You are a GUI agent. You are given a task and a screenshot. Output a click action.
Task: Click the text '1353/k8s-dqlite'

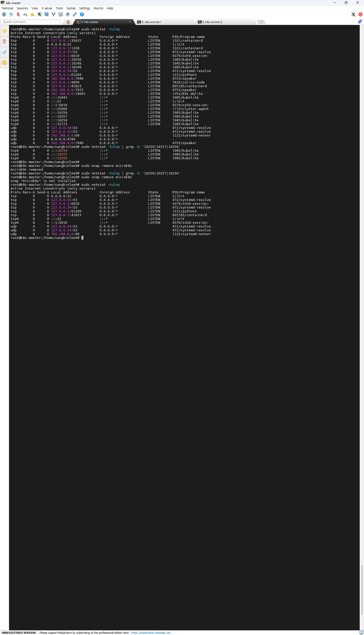coord(187,94)
